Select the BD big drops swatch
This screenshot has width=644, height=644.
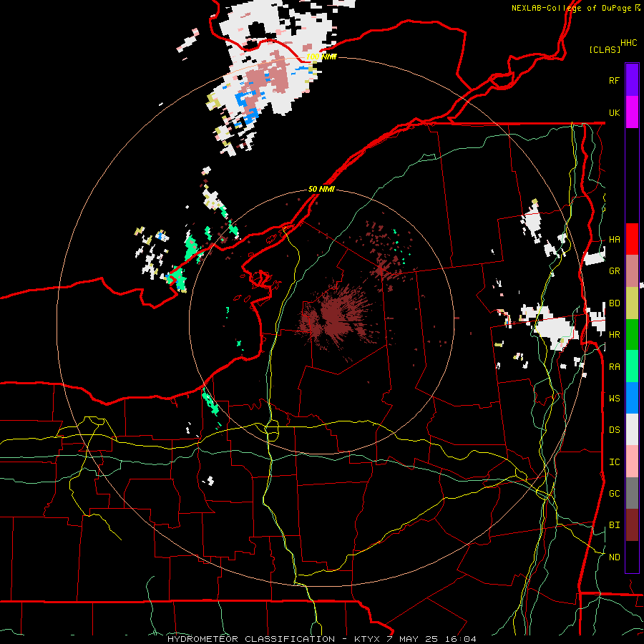[632, 303]
